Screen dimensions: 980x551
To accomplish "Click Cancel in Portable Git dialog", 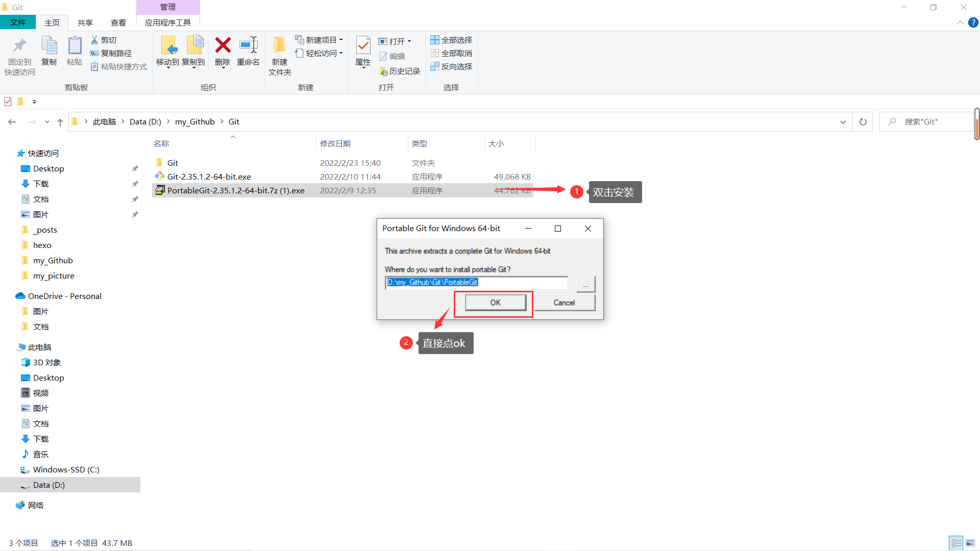I will tap(565, 303).
